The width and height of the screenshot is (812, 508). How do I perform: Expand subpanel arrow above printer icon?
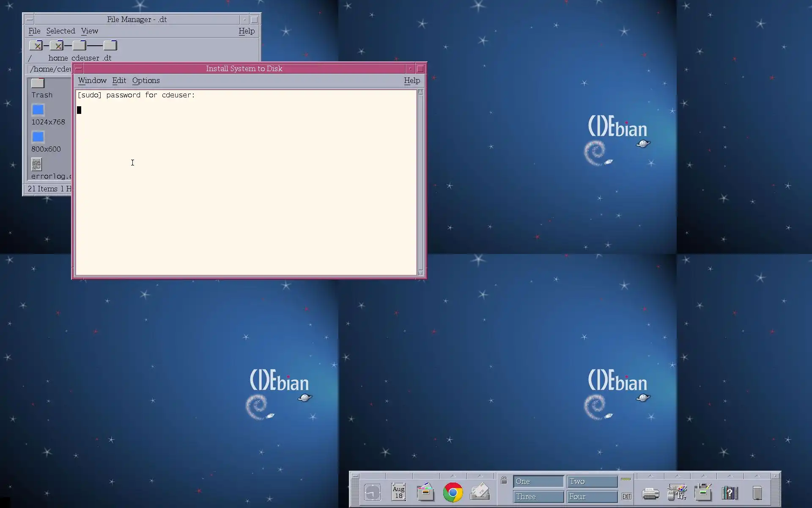pos(650,476)
